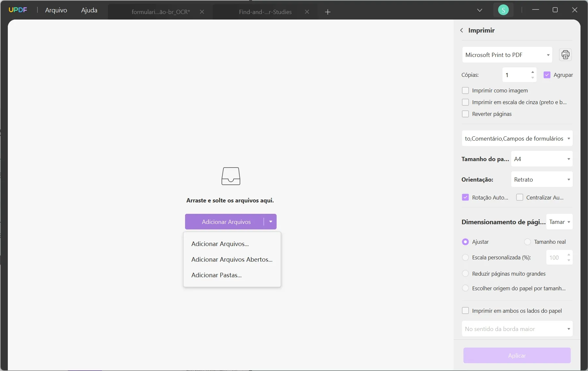Click the back arrow next to Imprimir

(461, 30)
